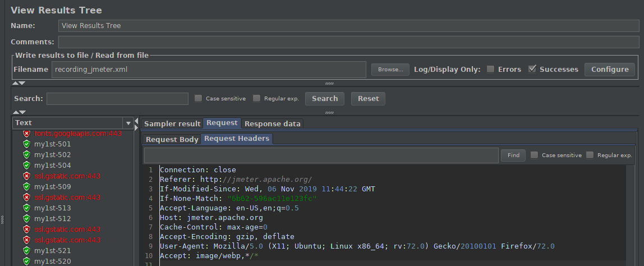Screen dimensions: 644x266
Task: Click the red error shield beside fonts.googleapis.com:443
Action: [x=27, y=133]
